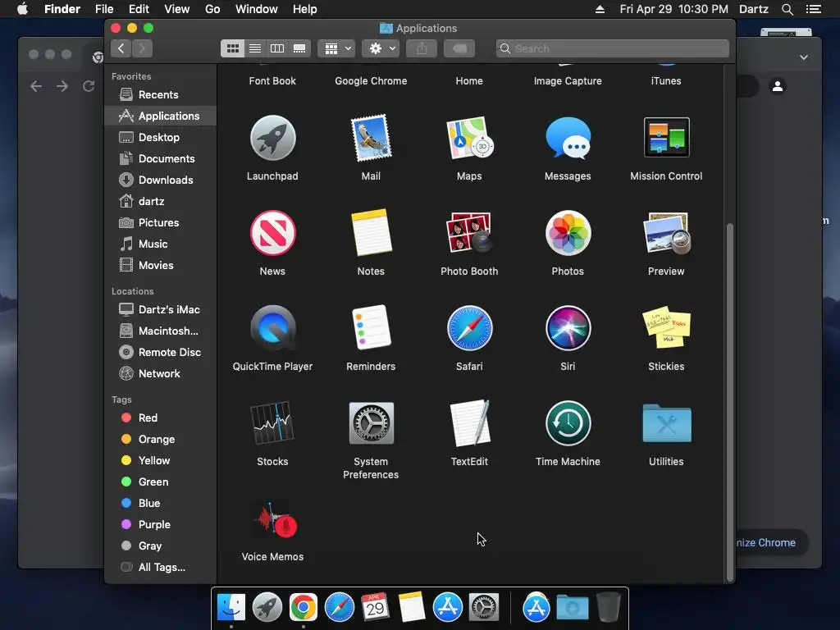Screen dimensions: 840x630
Task: Click the Finder back navigation button
Action: (121, 48)
